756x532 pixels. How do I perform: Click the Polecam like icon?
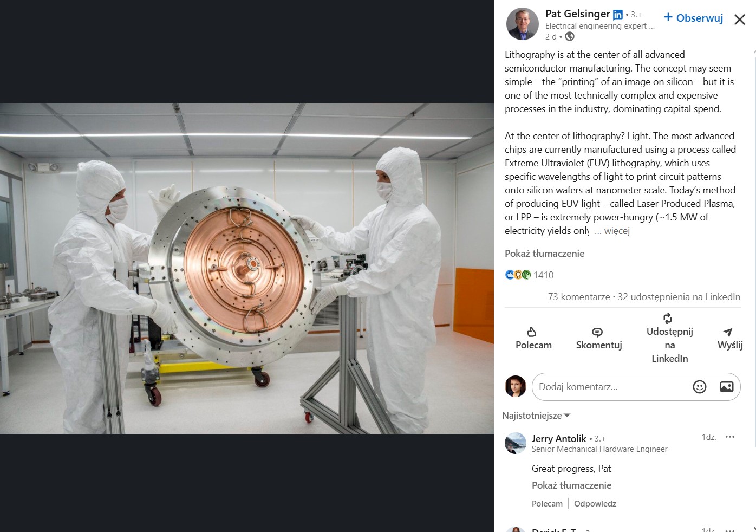[532, 332]
